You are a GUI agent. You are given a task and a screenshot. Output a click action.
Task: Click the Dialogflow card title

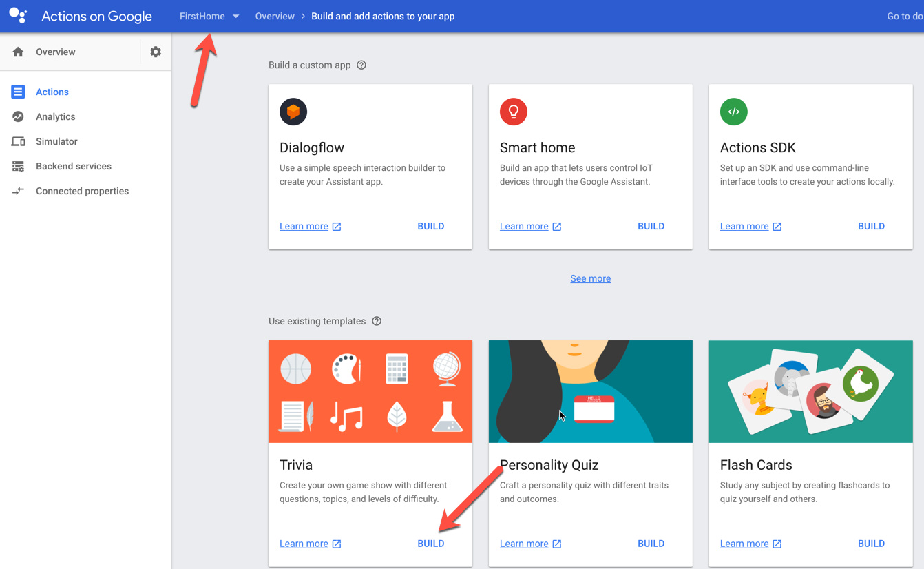[312, 147]
